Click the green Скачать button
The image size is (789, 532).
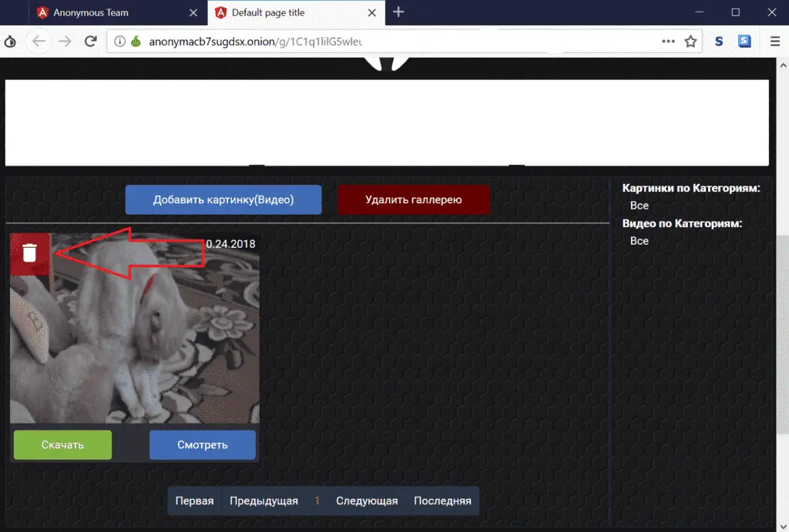pos(62,444)
